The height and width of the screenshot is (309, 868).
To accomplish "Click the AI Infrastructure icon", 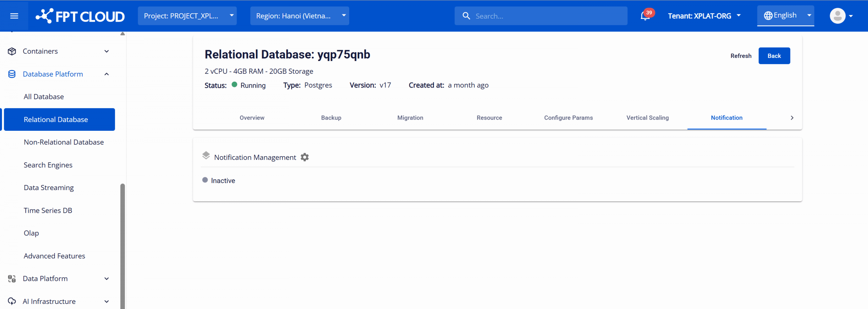I will 12,301.
